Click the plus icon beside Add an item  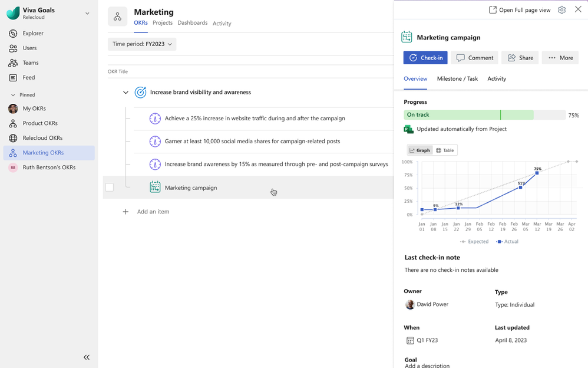[125, 212]
